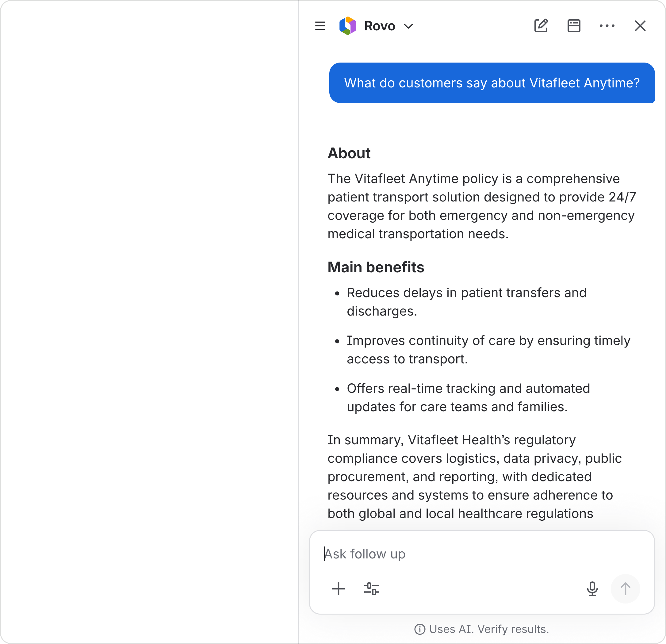Attach a file to the follow up
The image size is (666, 644).
pos(339,589)
